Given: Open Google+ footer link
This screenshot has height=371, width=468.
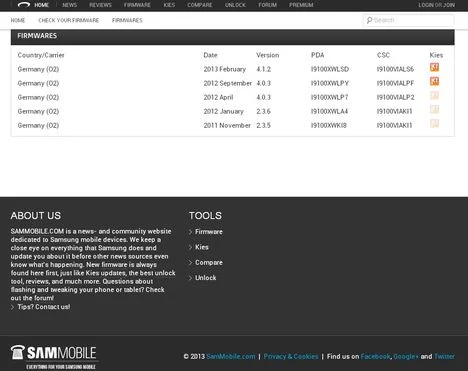Looking at the screenshot, I should pos(406,356).
